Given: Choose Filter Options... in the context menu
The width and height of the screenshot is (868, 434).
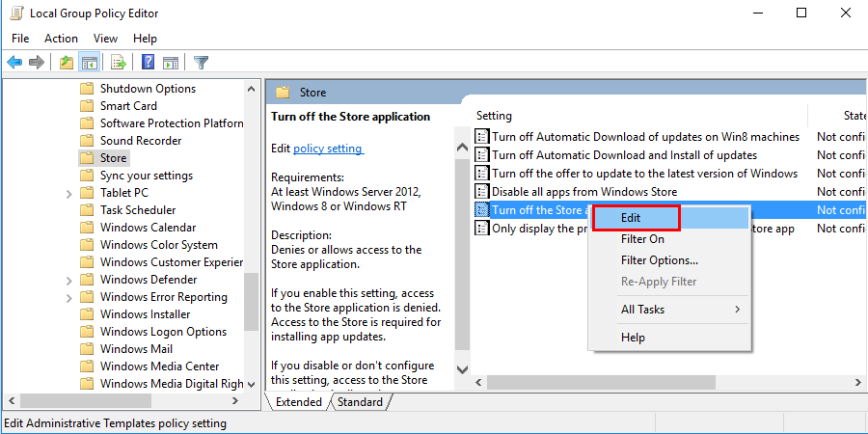Looking at the screenshot, I should (x=669, y=260).
